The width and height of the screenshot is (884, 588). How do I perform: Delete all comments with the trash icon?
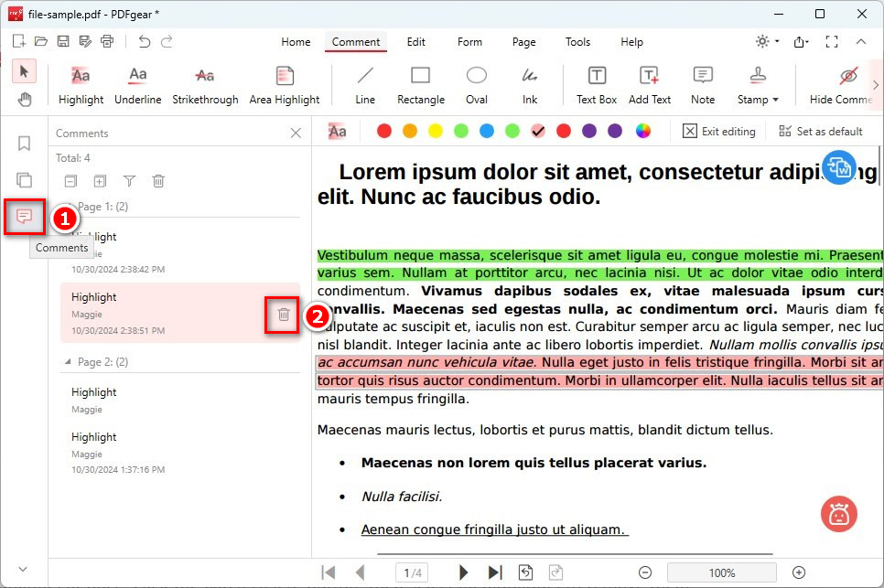(158, 181)
